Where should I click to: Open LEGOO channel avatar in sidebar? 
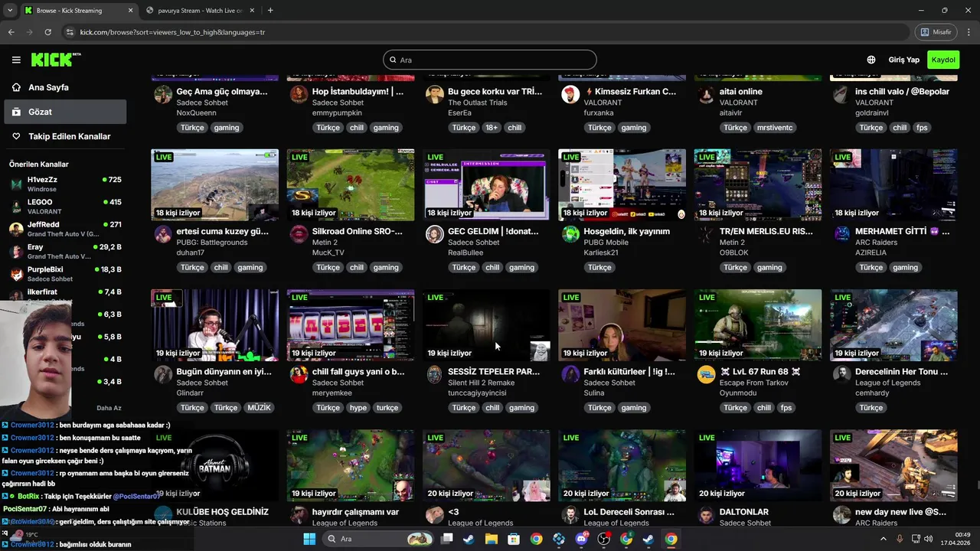(x=16, y=207)
